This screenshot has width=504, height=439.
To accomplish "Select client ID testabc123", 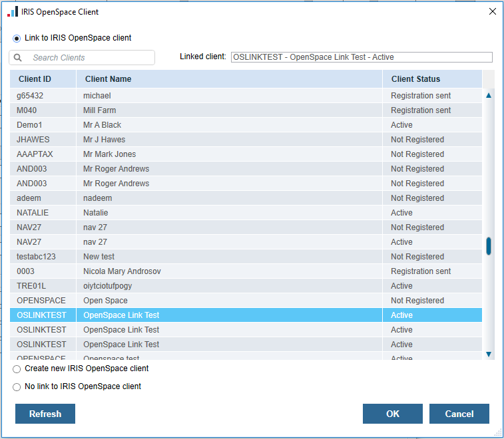I will [x=36, y=257].
